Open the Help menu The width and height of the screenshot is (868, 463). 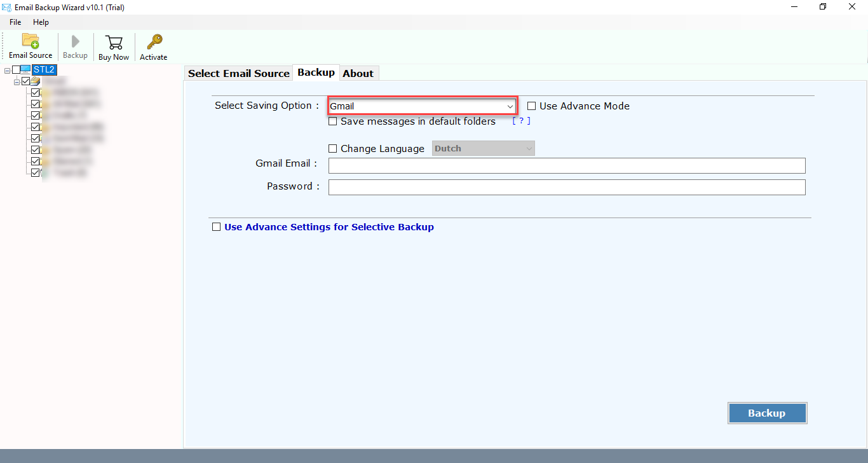click(41, 22)
